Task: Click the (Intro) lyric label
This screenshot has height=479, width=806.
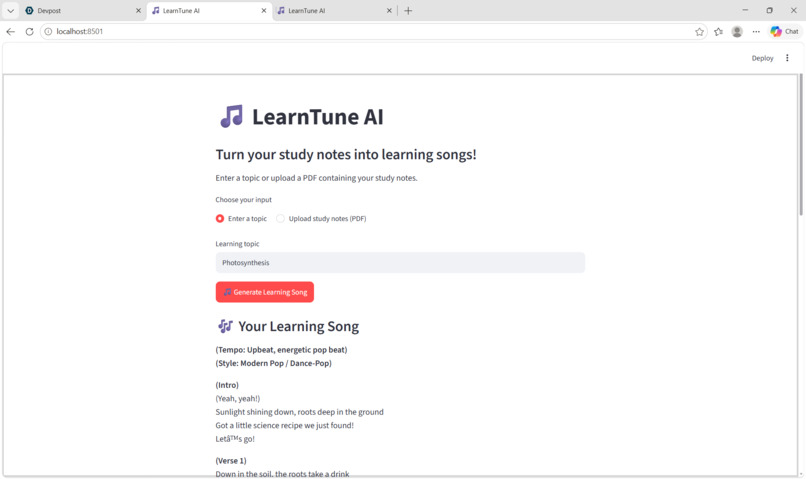Action: click(x=227, y=385)
